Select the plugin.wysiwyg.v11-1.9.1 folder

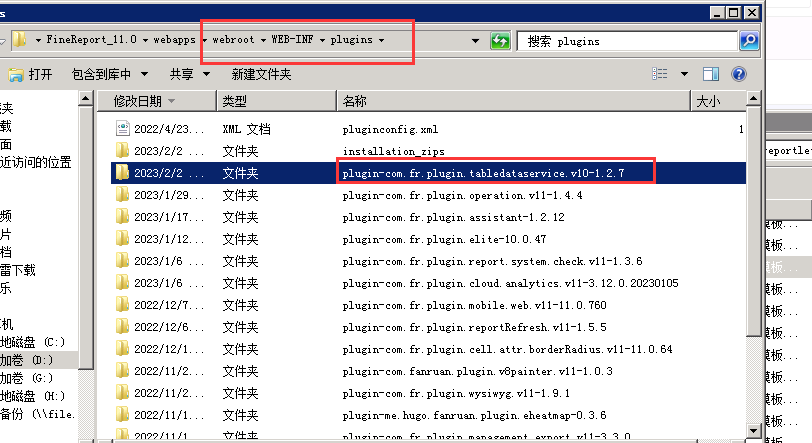456,393
